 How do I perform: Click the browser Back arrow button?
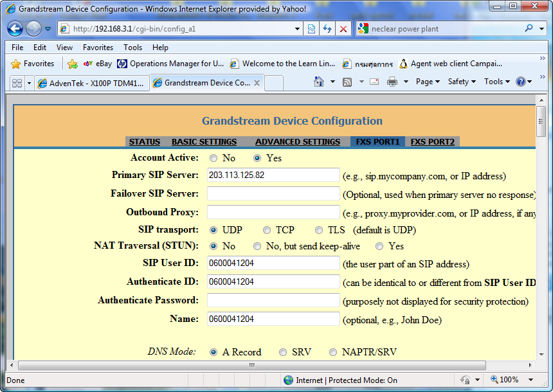(x=15, y=28)
